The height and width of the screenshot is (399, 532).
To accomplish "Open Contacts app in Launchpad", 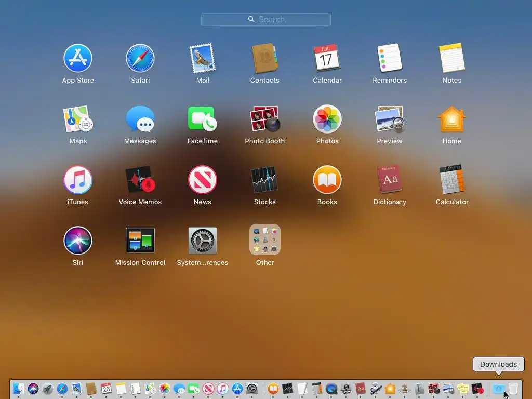I will [x=264, y=58].
